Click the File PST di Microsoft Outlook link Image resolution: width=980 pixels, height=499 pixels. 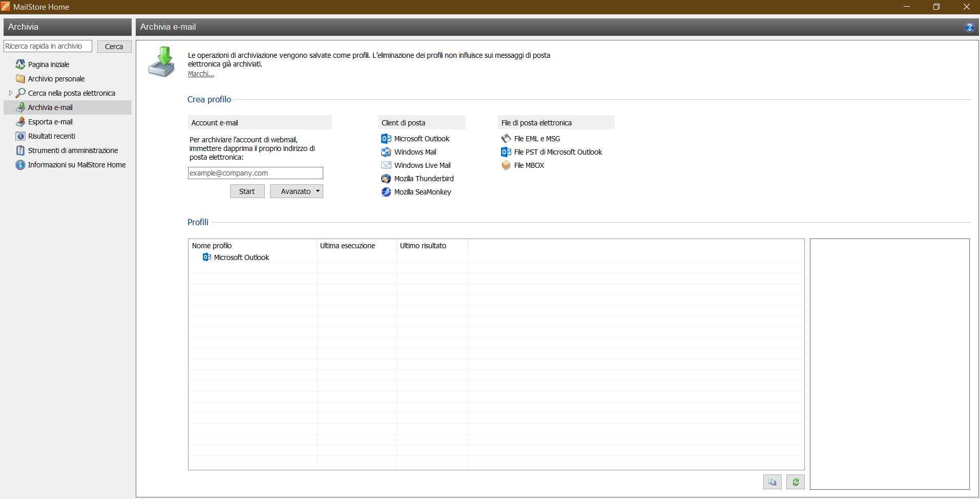click(x=558, y=152)
